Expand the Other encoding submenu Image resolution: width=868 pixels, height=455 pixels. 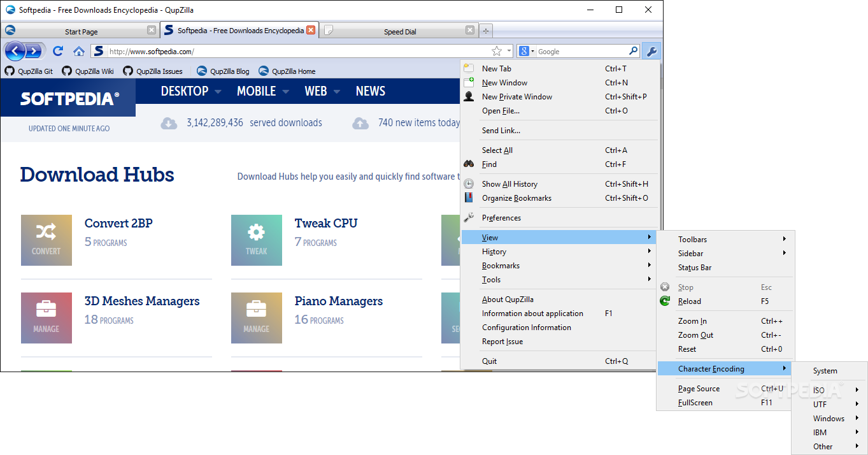830,447
